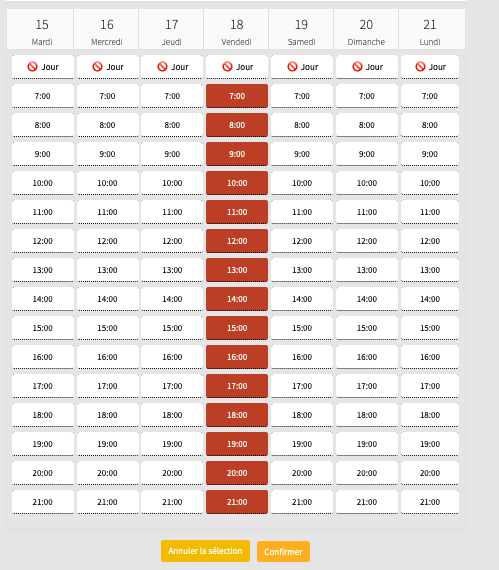Image resolution: width=499 pixels, height=570 pixels.
Task: Block the whole day for Jeudi 17
Action: pyautogui.click(x=172, y=67)
